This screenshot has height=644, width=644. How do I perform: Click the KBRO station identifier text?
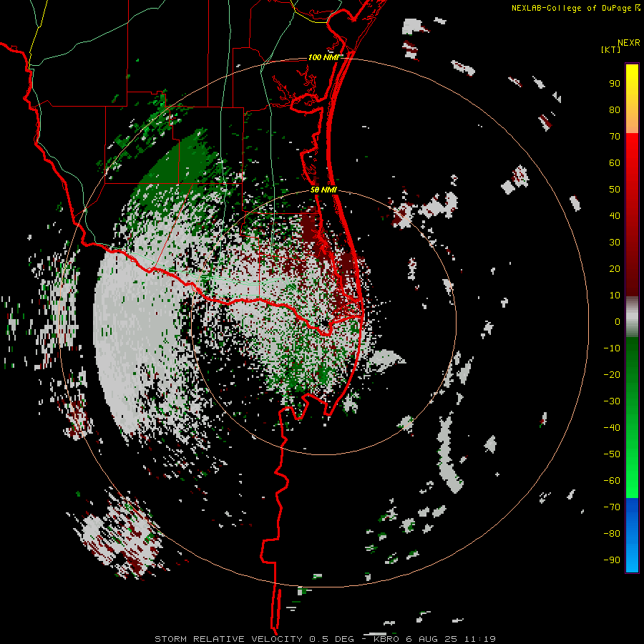[x=386, y=639]
